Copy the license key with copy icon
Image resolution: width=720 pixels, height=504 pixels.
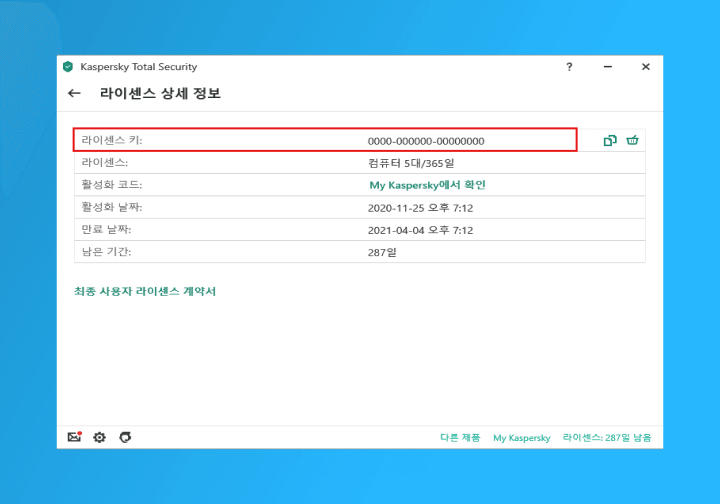pyautogui.click(x=610, y=141)
